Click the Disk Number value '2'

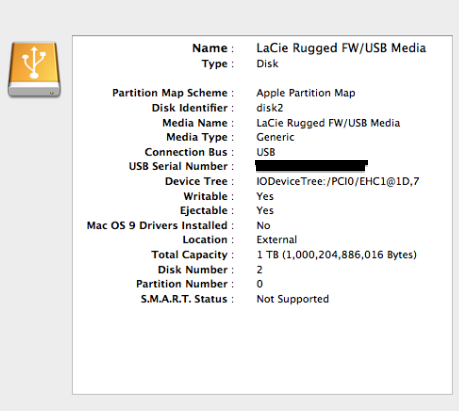click(259, 270)
